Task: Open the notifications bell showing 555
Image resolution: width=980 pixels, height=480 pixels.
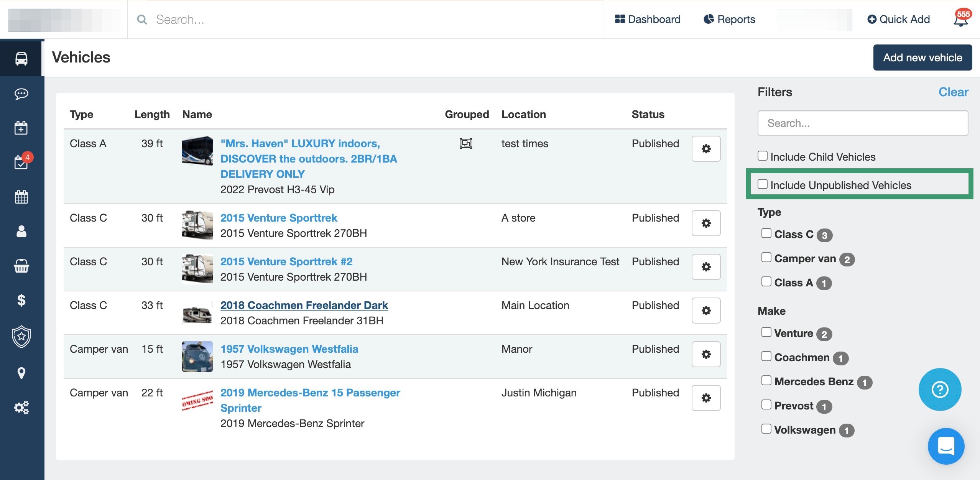Action: tap(960, 19)
